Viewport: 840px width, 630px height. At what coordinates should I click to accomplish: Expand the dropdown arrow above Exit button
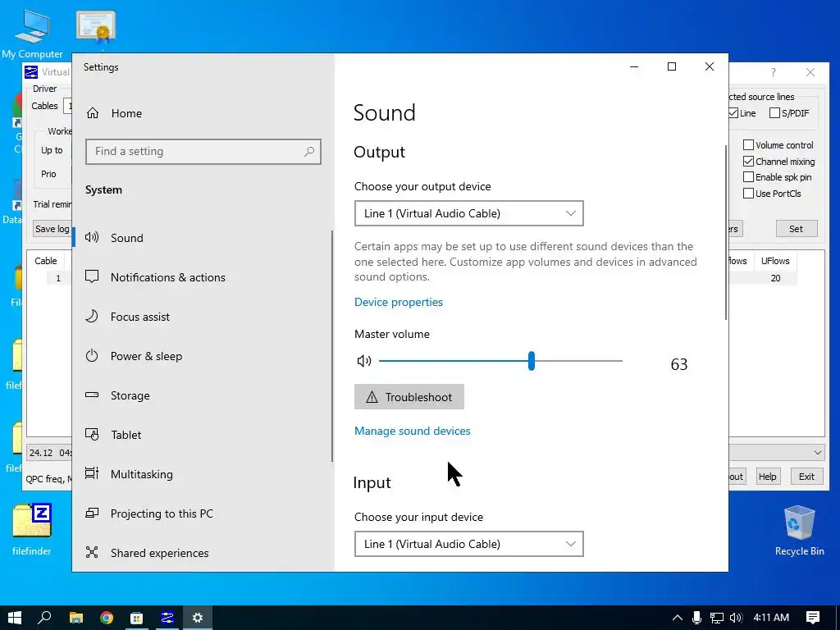(818, 453)
